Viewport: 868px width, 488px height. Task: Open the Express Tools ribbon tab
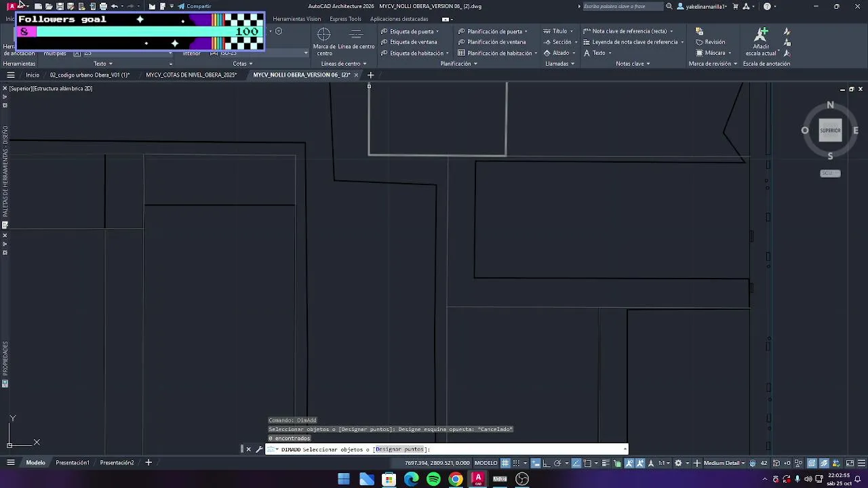(x=346, y=19)
